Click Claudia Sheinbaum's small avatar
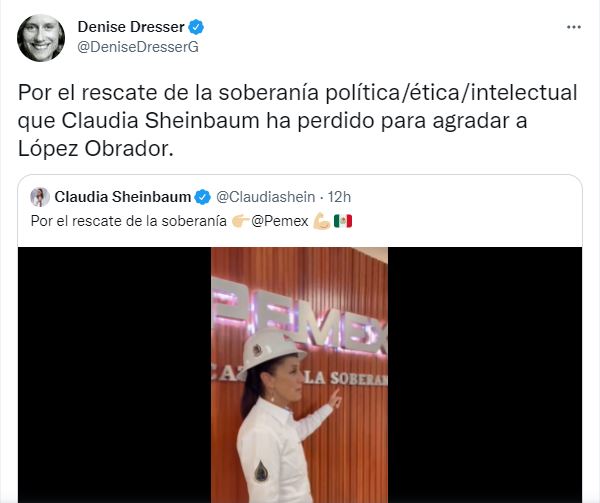This screenshot has width=600, height=503. pyautogui.click(x=40, y=197)
